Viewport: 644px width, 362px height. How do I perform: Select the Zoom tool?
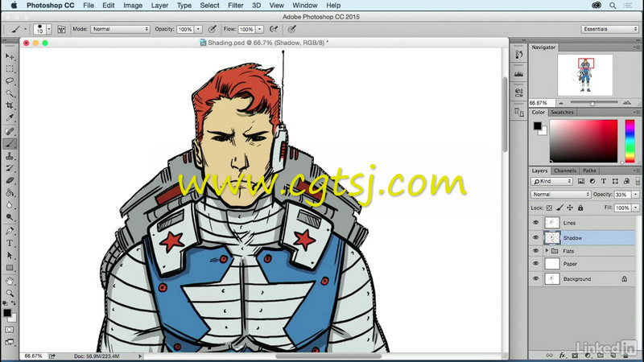click(10, 294)
